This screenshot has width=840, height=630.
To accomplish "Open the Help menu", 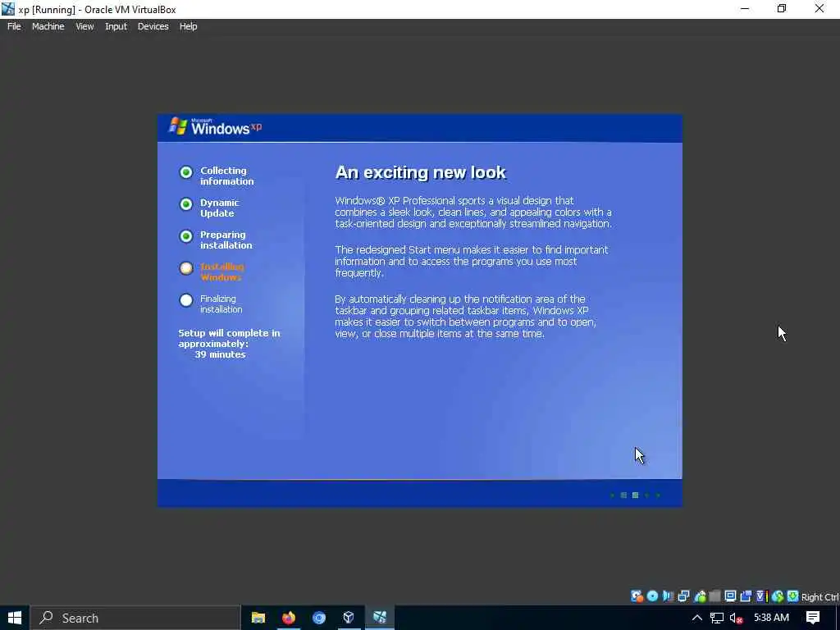I will pos(188,26).
